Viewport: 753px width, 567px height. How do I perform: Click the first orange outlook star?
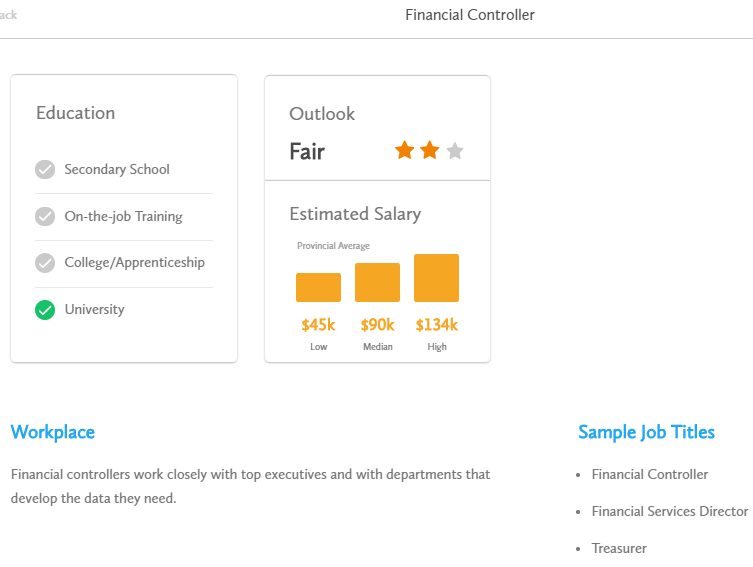[x=404, y=150]
